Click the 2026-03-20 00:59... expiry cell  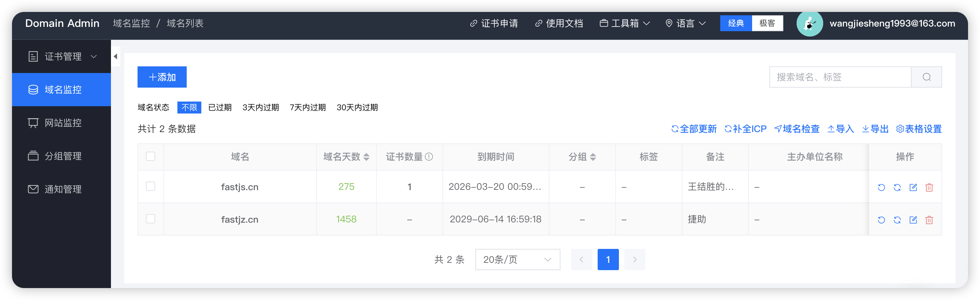pos(495,187)
